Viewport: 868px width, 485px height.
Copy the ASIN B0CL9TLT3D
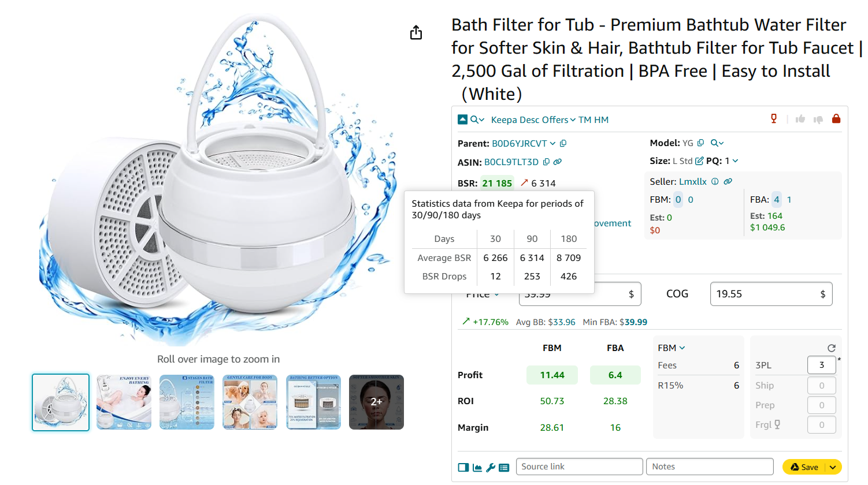pos(546,162)
